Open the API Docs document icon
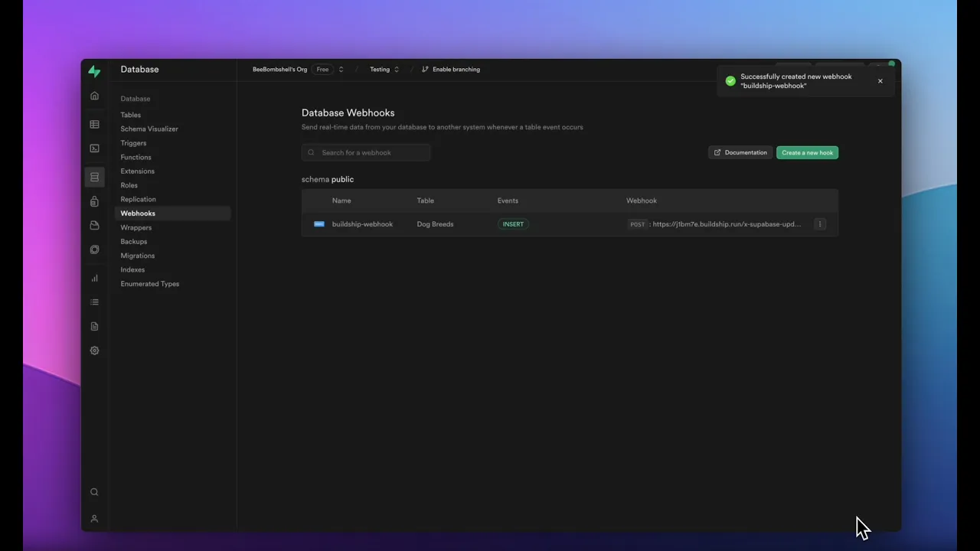 pos(94,326)
